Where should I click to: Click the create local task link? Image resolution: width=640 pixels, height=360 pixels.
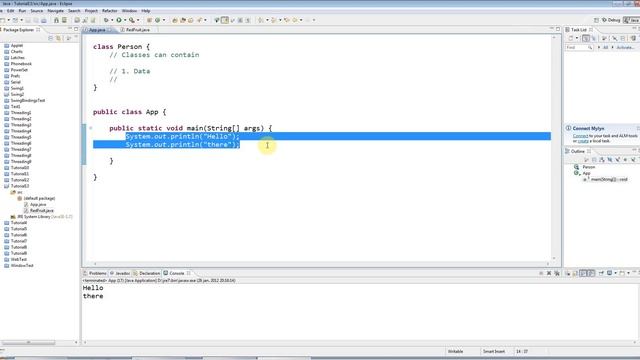tap(583, 141)
